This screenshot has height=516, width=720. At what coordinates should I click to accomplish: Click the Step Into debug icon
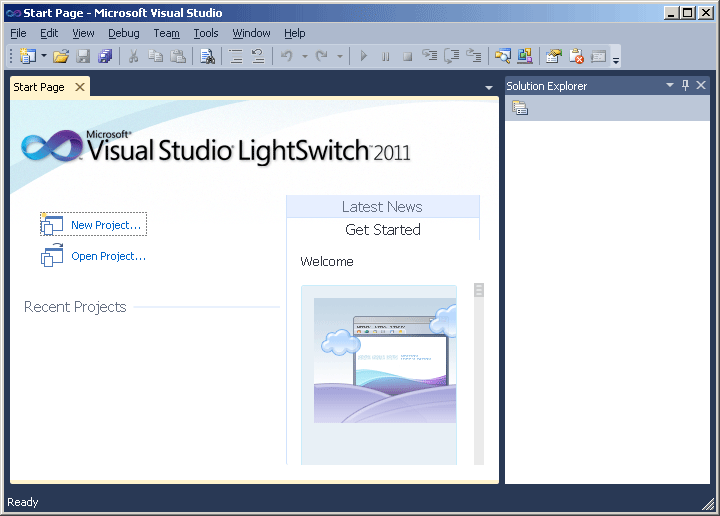[430, 56]
